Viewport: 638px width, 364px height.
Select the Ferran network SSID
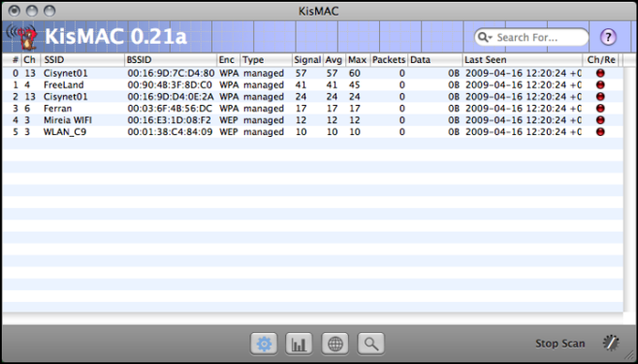tap(58, 109)
